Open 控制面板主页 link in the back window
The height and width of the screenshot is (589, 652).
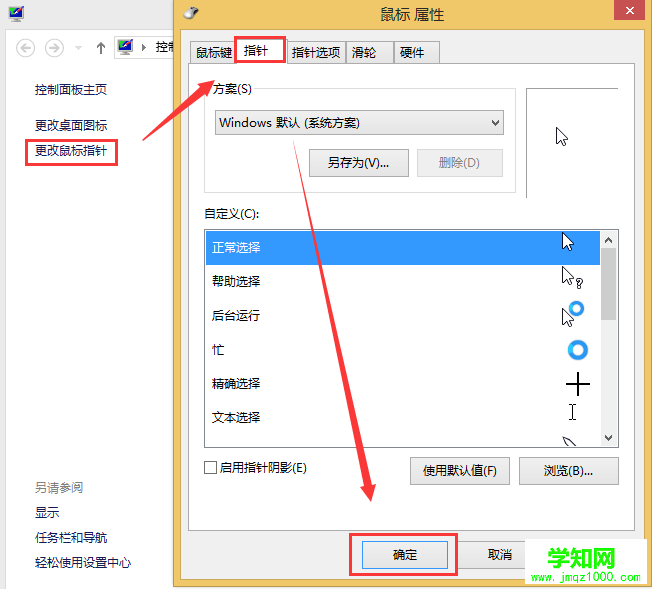point(71,89)
